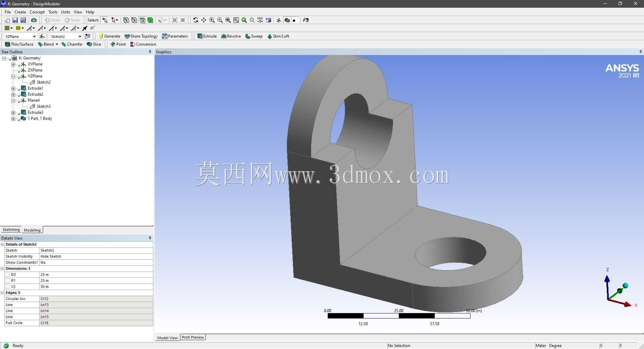Click the Skin/Loft tool
Image resolution: width=644 pixels, height=349 pixels.
tap(278, 36)
